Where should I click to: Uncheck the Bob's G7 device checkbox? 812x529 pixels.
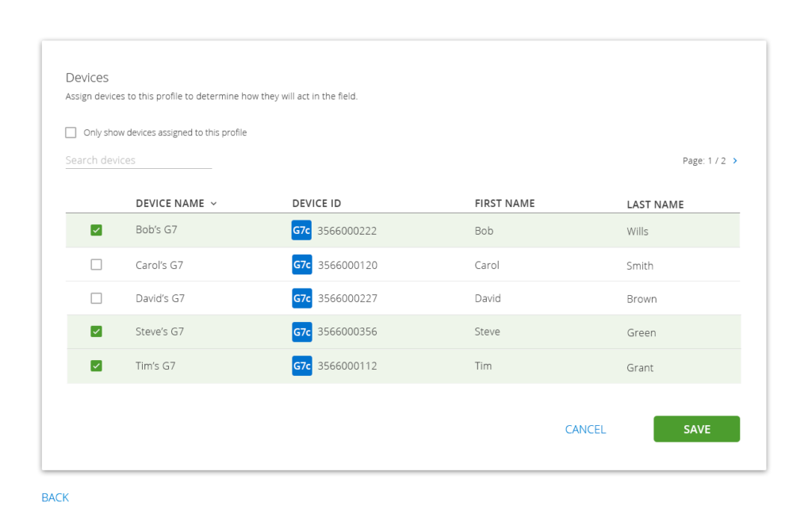tap(96, 231)
